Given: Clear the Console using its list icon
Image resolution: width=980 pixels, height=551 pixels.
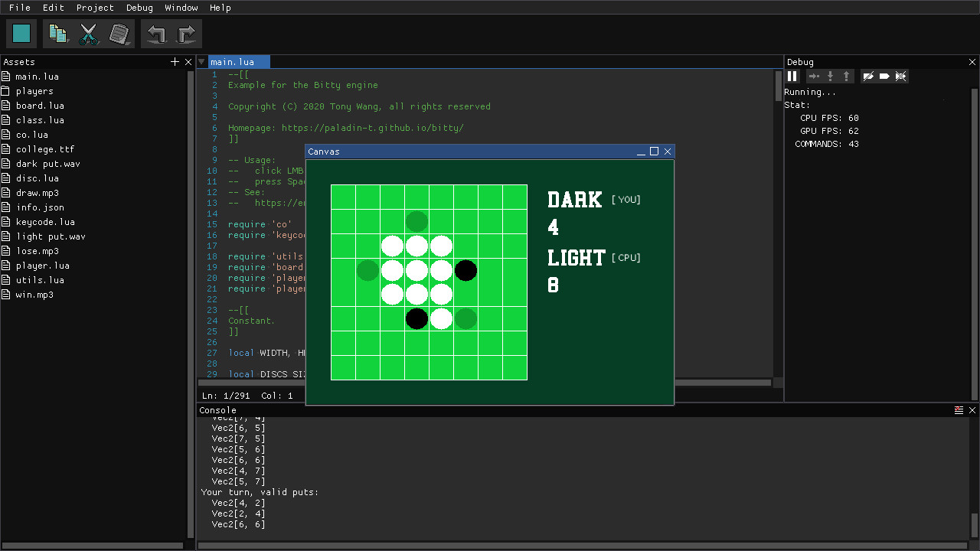Looking at the screenshot, I should point(959,410).
